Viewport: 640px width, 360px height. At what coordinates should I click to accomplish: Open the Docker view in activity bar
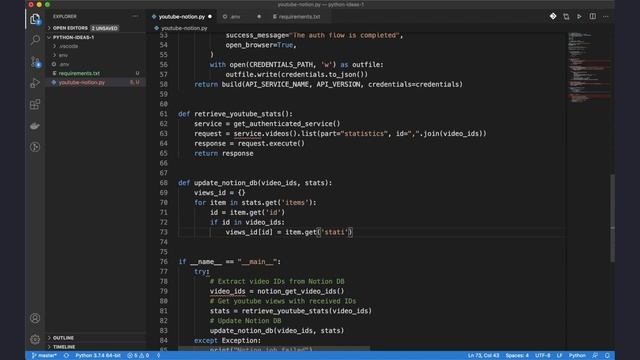tap(35, 126)
